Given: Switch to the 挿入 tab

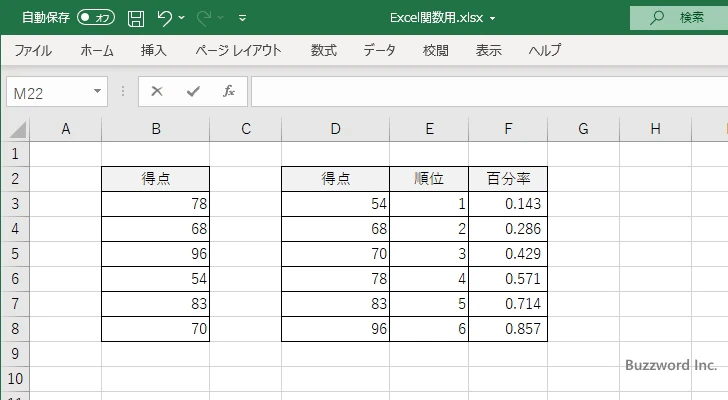Looking at the screenshot, I should (154, 50).
